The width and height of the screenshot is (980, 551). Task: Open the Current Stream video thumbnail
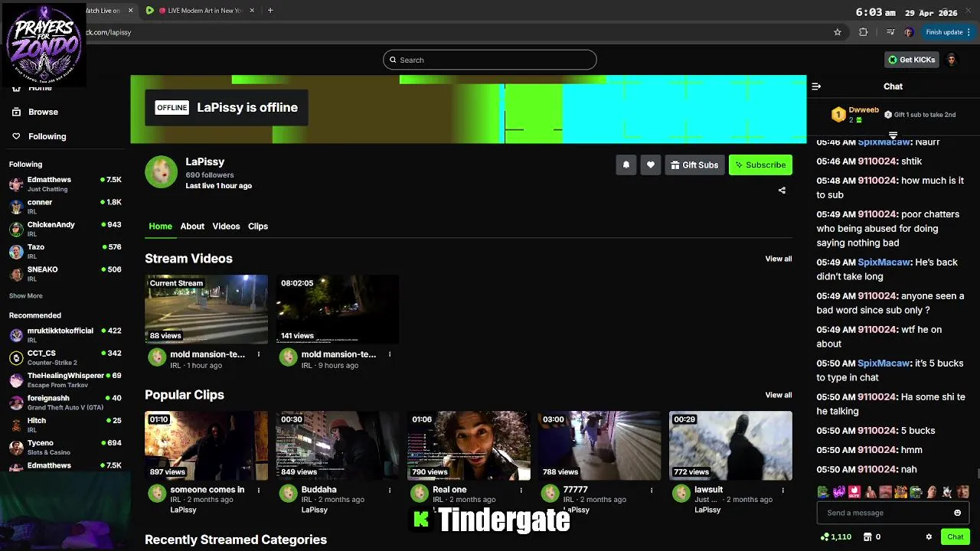(x=207, y=309)
